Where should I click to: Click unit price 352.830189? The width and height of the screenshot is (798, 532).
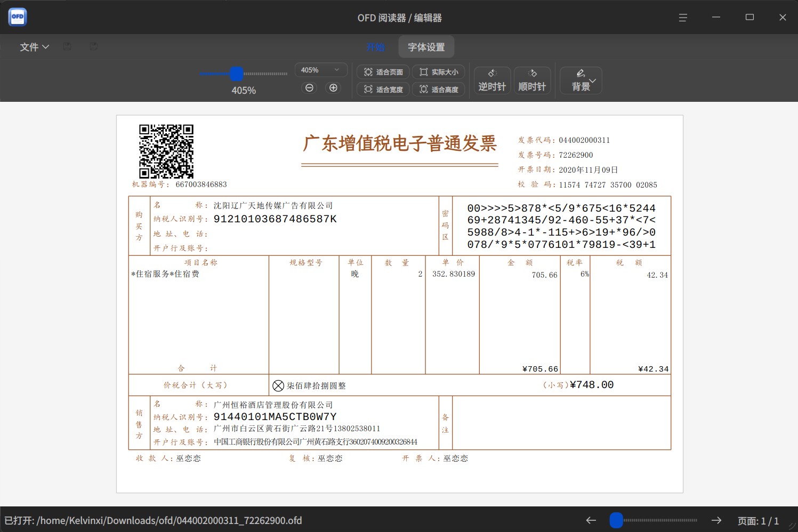click(x=454, y=274)
